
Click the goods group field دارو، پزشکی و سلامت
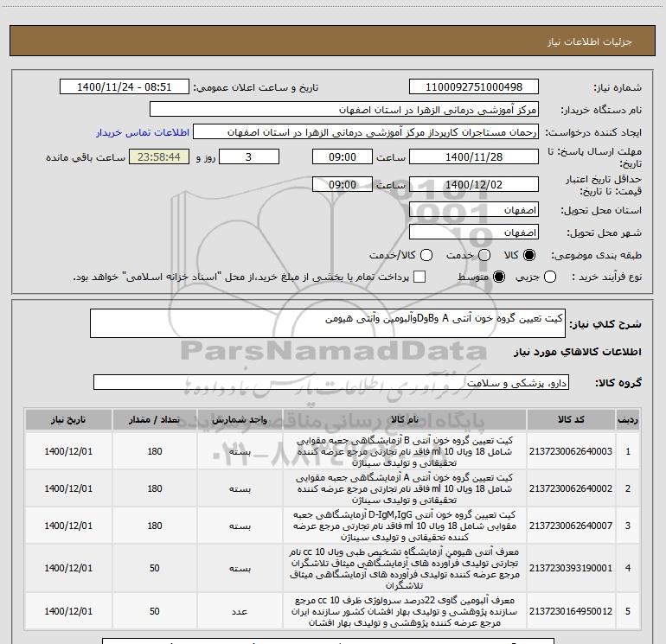coord(331,382)
